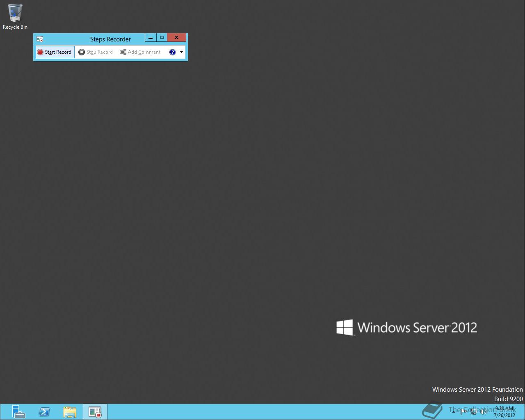This screenshot has height=420, width=525.
Task: Select the Steps Recorder taskbar button
Action: point(95,412)
